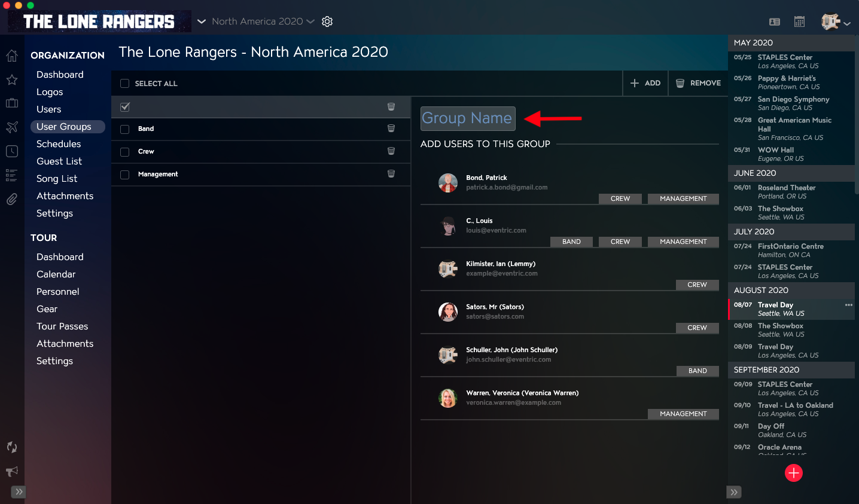Click Ian Kilmister's Crew tag

697,285
